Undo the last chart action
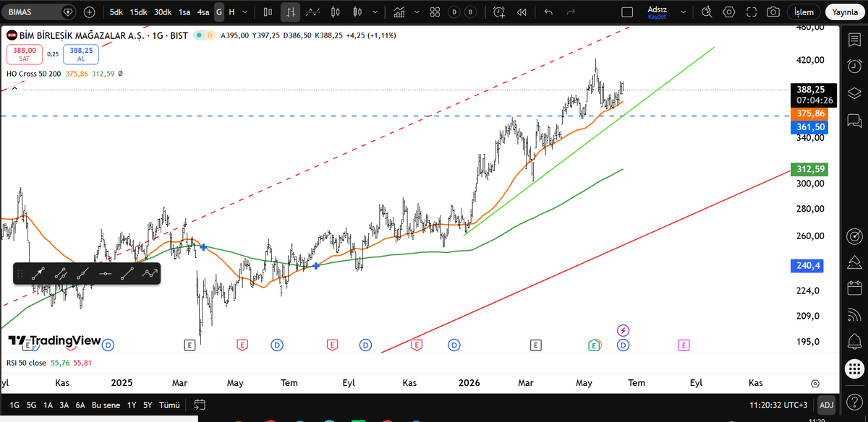This screenshot has height=422, width=868. pyautogui.click(x=548, y=12)
